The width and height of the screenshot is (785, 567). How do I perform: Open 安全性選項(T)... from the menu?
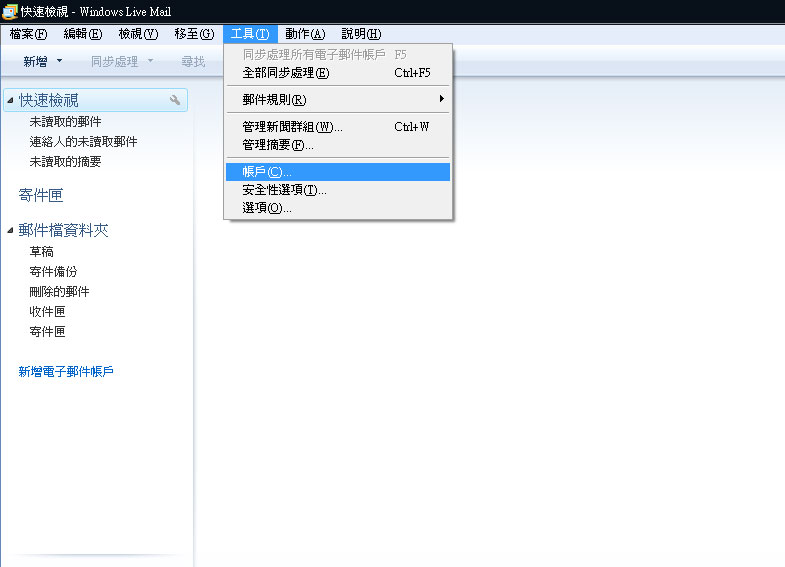[x=338, y=190]
